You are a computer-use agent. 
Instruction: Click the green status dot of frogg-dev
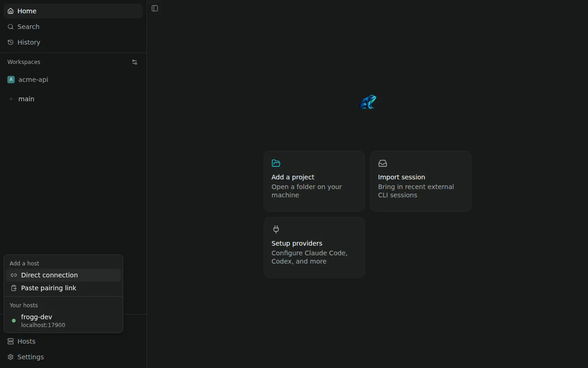[x=14, y=321]
